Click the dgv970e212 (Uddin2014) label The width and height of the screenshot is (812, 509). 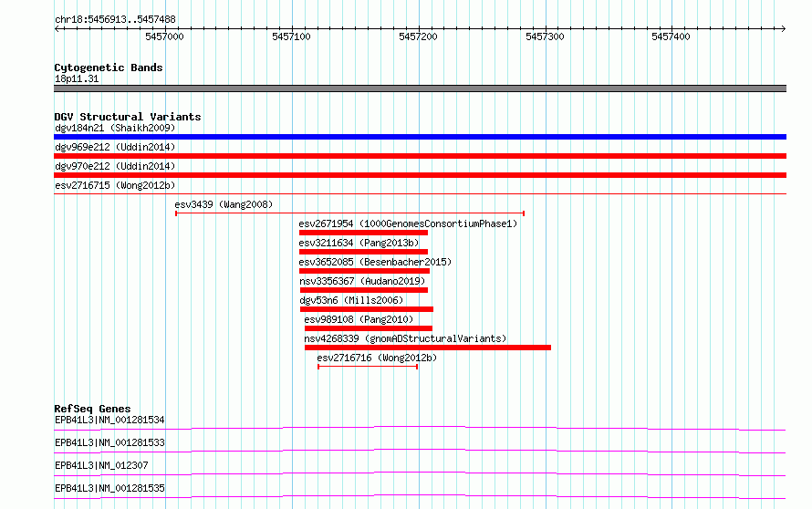click(x=115, y=166)
